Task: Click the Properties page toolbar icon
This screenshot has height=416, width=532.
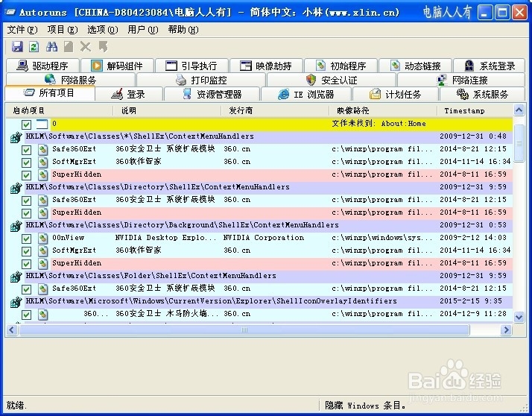Action: tap(69, 46)
